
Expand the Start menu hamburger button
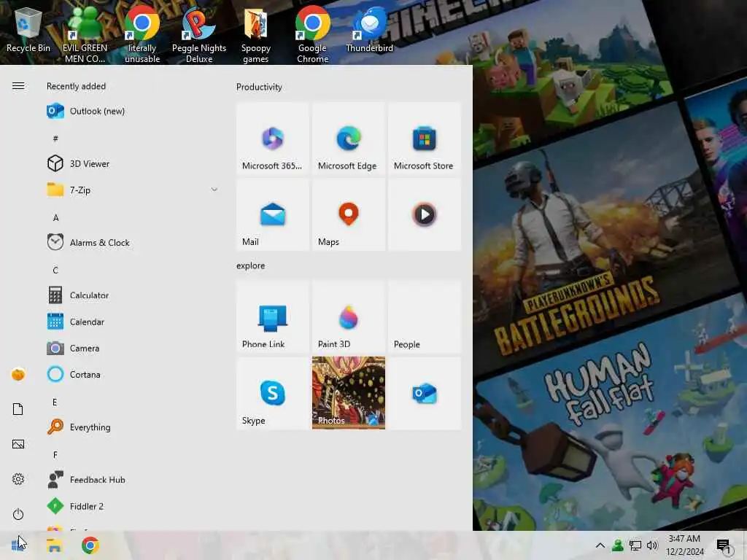(18, 86)
